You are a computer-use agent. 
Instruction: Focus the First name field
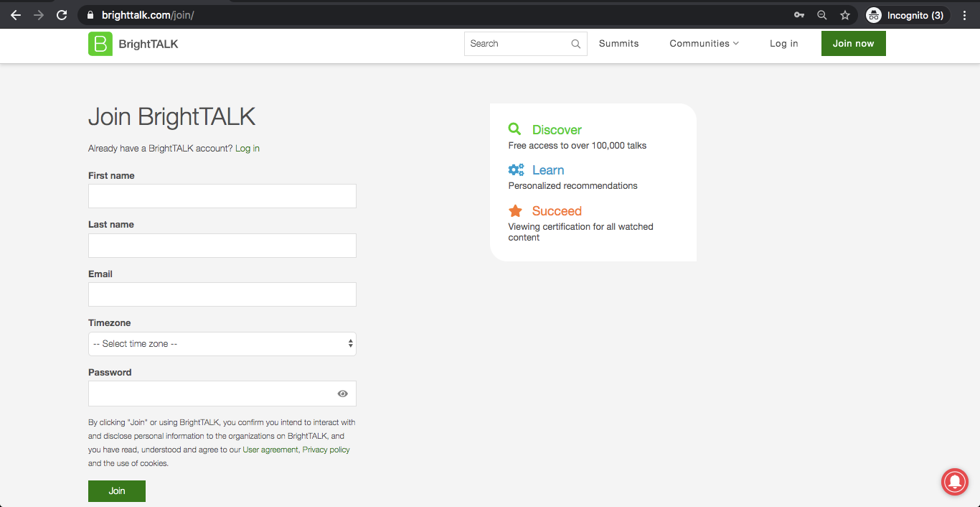coord(222,196)
